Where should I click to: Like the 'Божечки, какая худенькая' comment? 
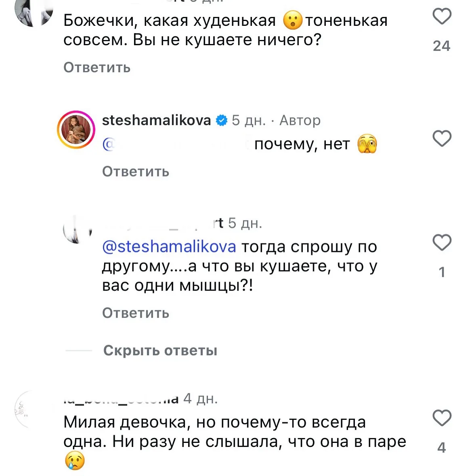tap(442, 16)
